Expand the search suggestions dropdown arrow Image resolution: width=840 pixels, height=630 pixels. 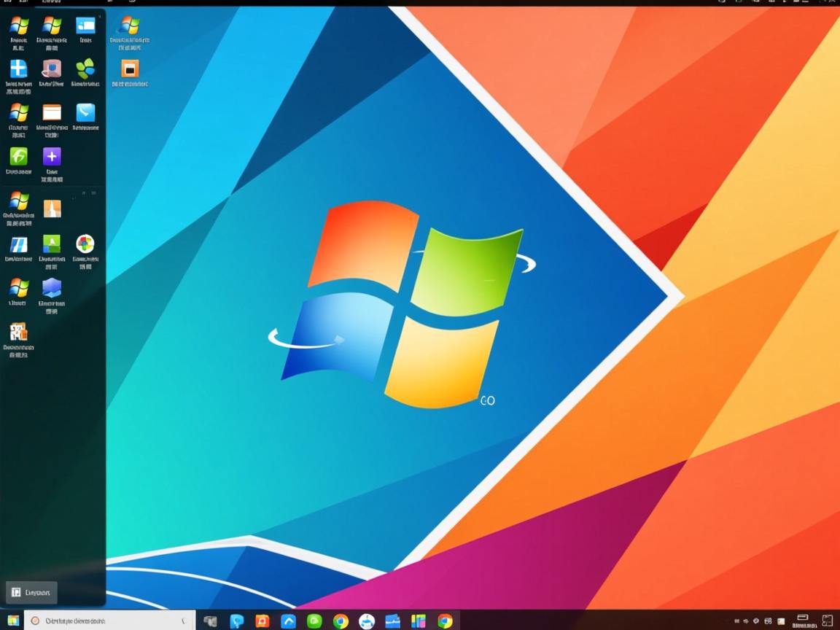tap(184, 621)
